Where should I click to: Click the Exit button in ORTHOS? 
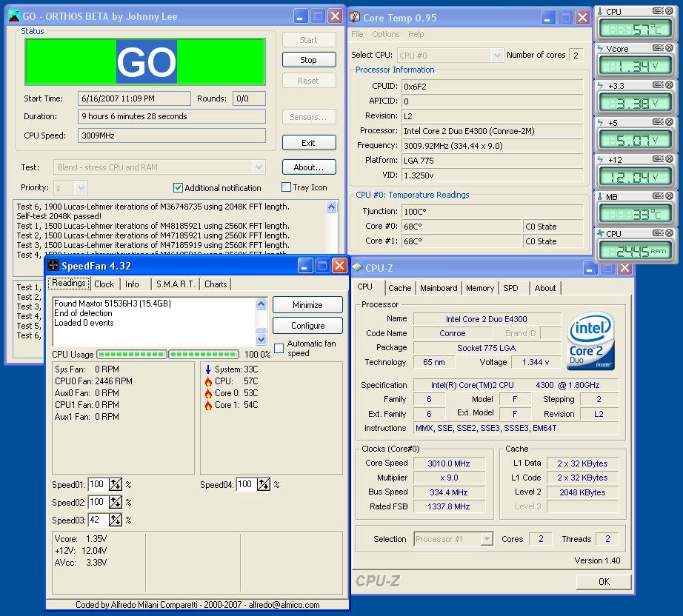tap(309, 143)
